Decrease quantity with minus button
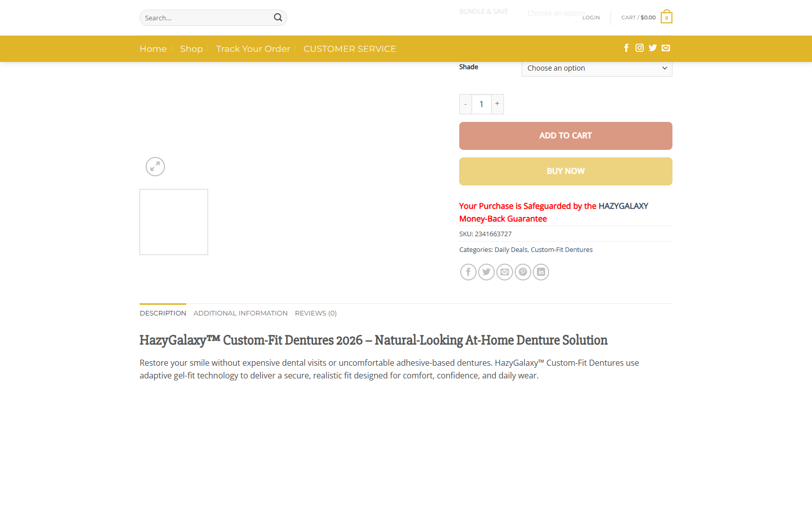 [465, 104]
